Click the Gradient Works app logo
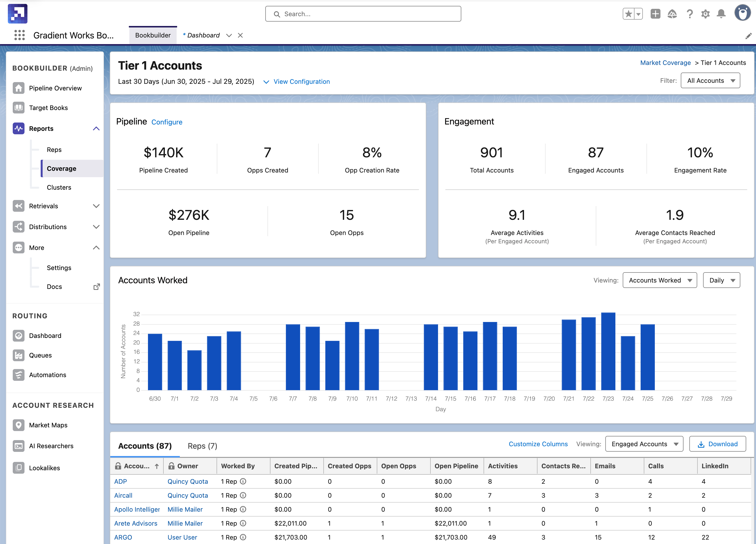Viewport: 756px width, 544px height. (x=18, y=14)
